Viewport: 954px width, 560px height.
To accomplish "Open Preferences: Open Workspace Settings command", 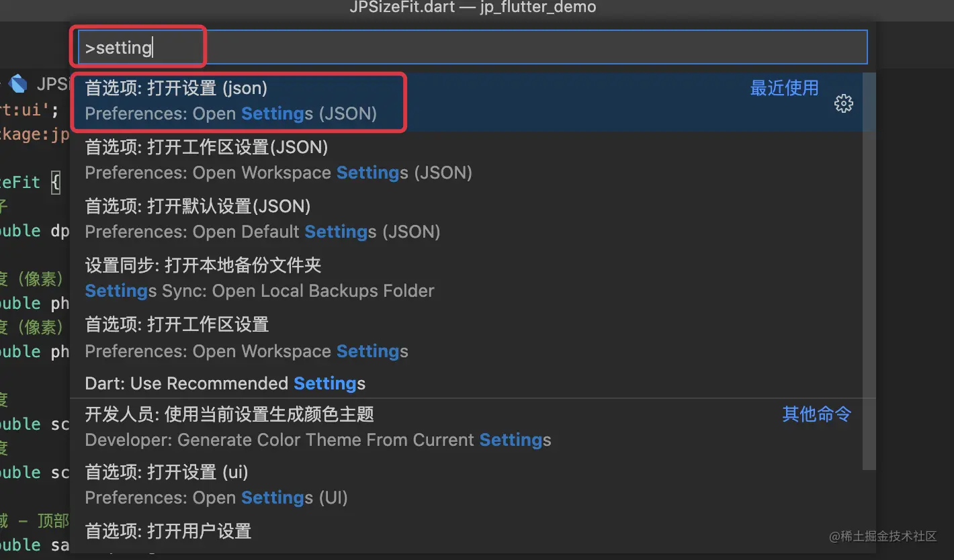I will 473,338.
